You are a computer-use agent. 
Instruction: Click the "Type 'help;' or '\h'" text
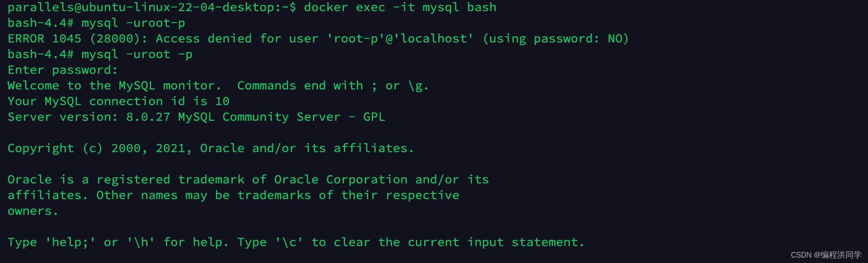[81, 242]
